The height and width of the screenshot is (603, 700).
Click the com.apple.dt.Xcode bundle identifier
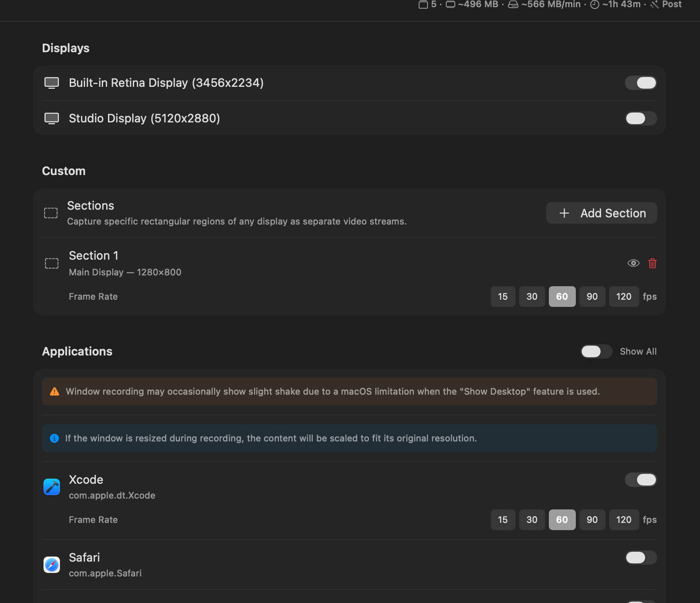[112, 495]
